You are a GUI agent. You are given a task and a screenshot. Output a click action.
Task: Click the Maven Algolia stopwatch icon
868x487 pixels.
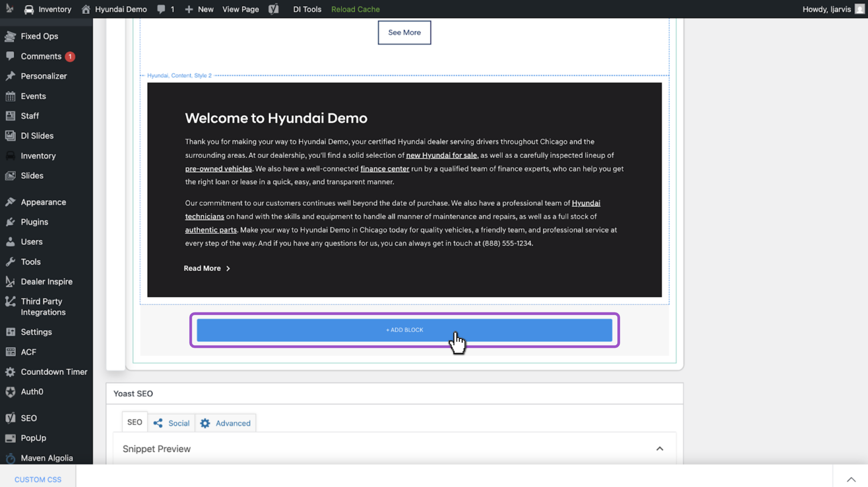click(10, 458)
